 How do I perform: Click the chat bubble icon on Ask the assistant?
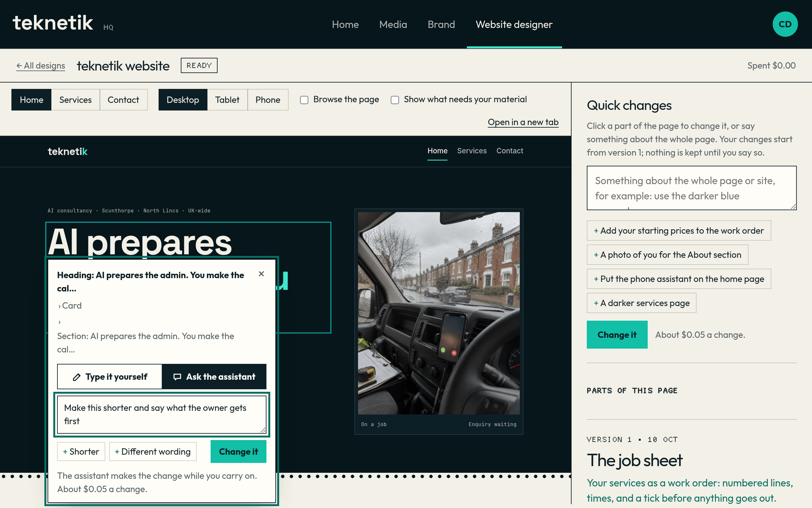pyautogui.click(x=177, y=377)
